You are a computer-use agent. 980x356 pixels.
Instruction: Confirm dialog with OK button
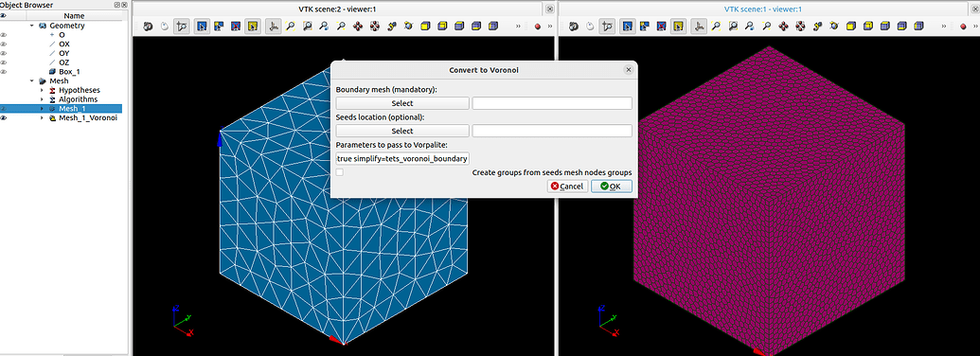pyautogui.click(x=612, y=187)
